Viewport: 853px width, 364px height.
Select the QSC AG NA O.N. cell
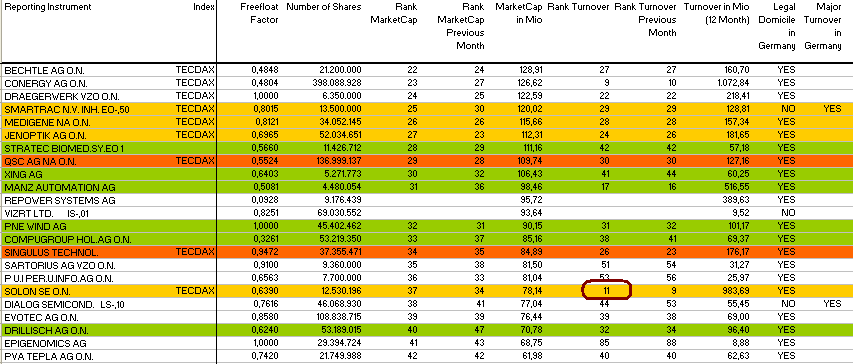click(x=41, y=162)
